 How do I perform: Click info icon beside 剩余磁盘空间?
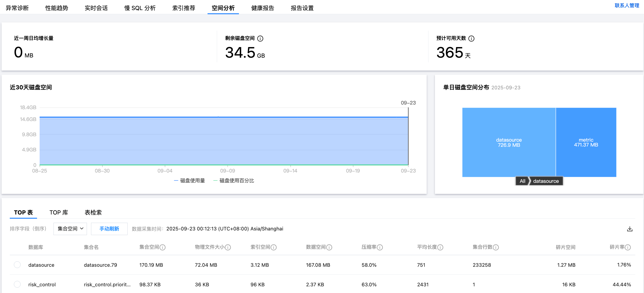(260, 39)
